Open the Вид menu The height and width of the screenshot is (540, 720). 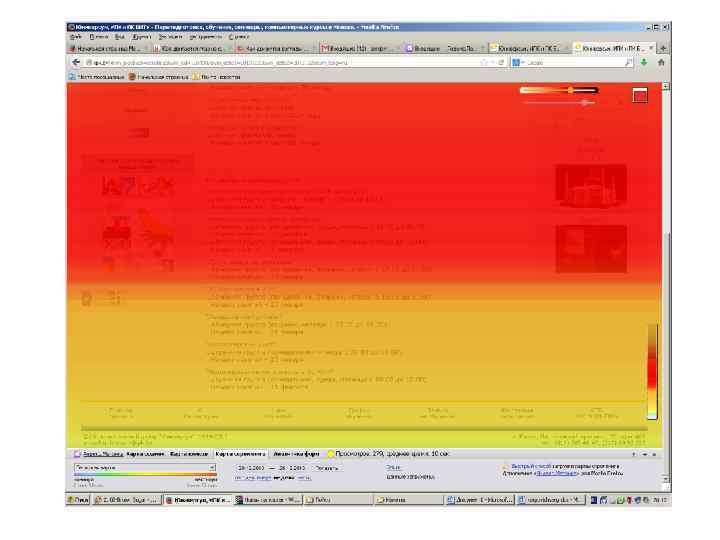coord(120,37)
